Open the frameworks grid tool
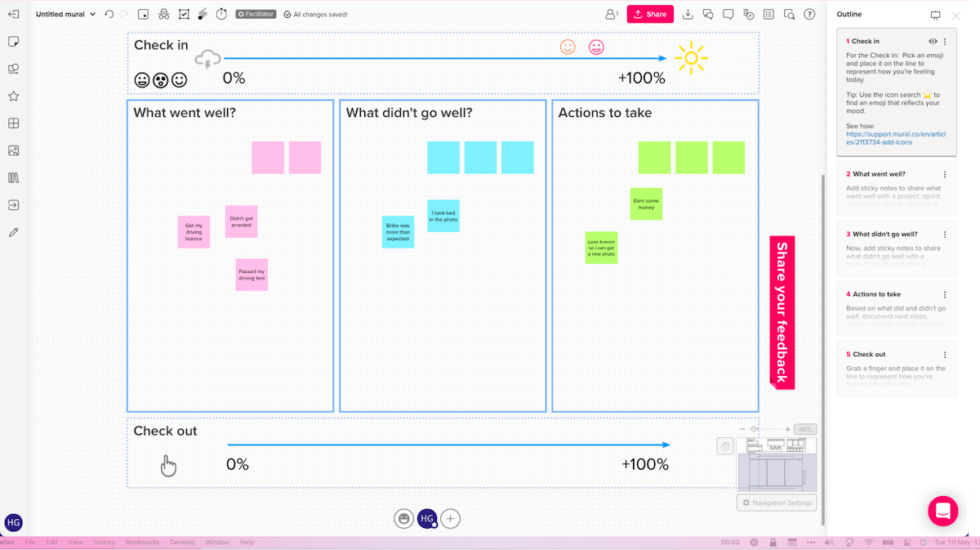The image size is (980, 550). [13, 123]
